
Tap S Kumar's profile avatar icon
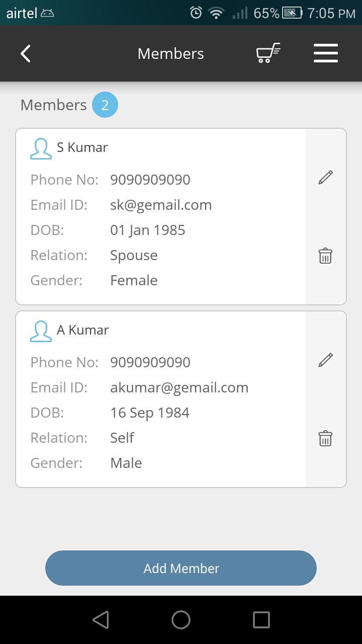[41, 148]
